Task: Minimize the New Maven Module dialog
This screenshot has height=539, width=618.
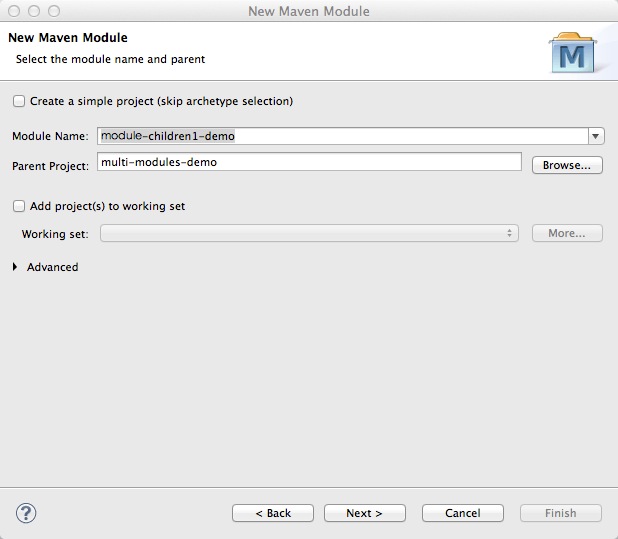Action: (32, 11)
